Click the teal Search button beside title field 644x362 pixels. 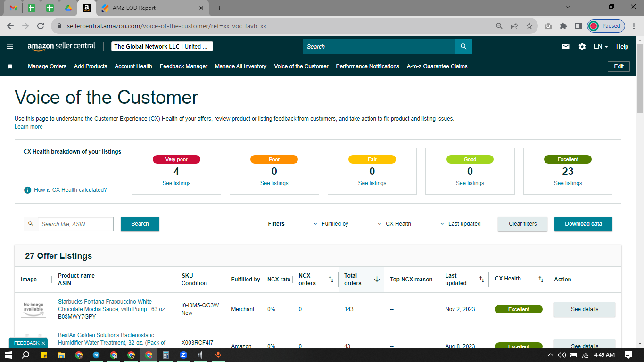140,224
